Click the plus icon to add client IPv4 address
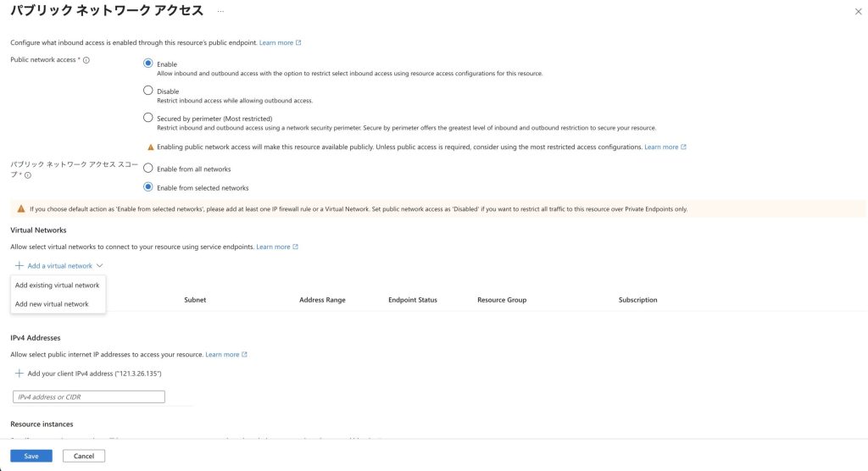This screenshot has height=471, width=868. (19, 374)
